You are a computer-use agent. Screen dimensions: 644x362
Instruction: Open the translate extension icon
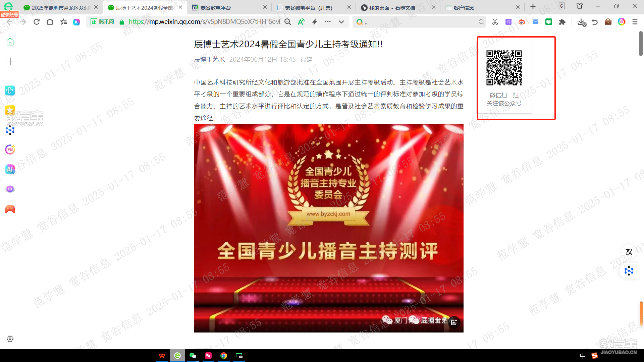point(508,22)
